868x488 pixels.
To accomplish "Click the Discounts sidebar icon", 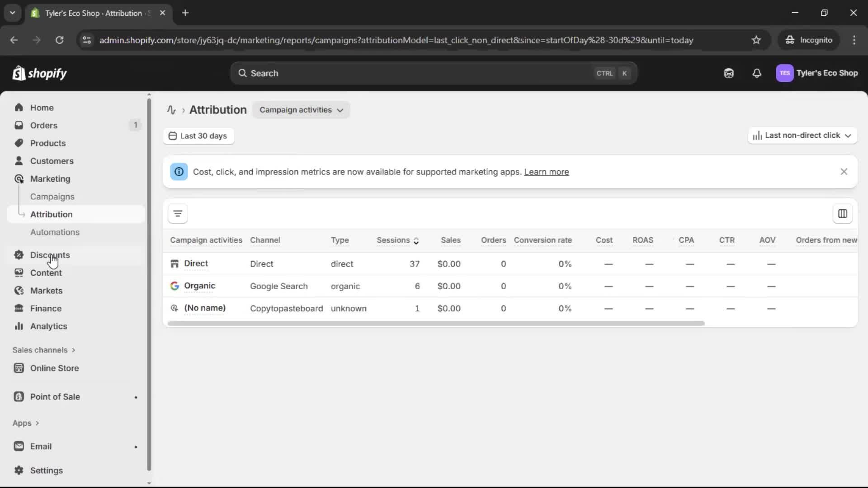I will (19, 255).
